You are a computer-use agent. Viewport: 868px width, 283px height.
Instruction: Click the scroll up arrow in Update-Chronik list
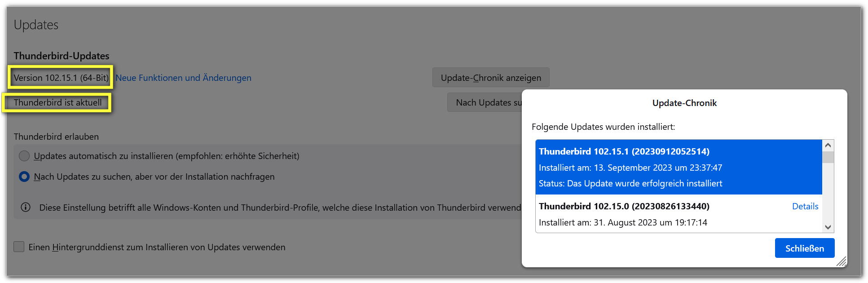tap(828, 145)
